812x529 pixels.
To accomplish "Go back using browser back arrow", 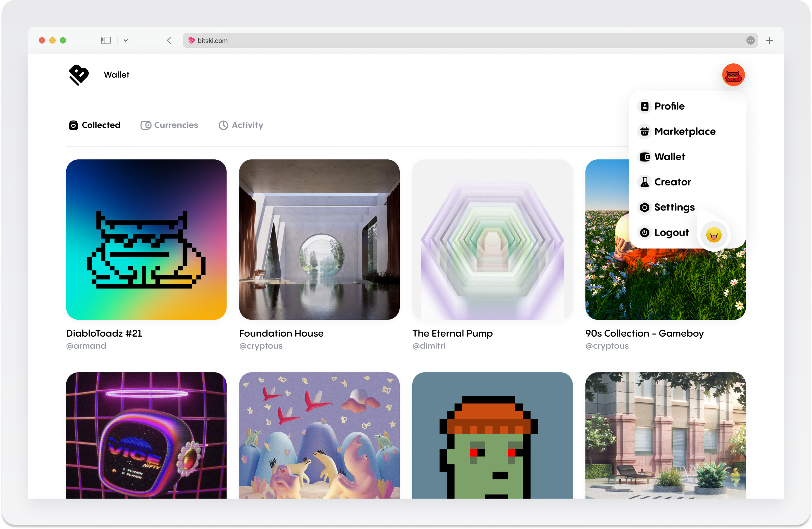I will coord(169,41).
